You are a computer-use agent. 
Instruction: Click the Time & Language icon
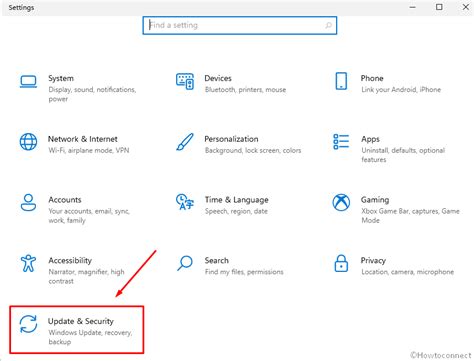[185, 202]
